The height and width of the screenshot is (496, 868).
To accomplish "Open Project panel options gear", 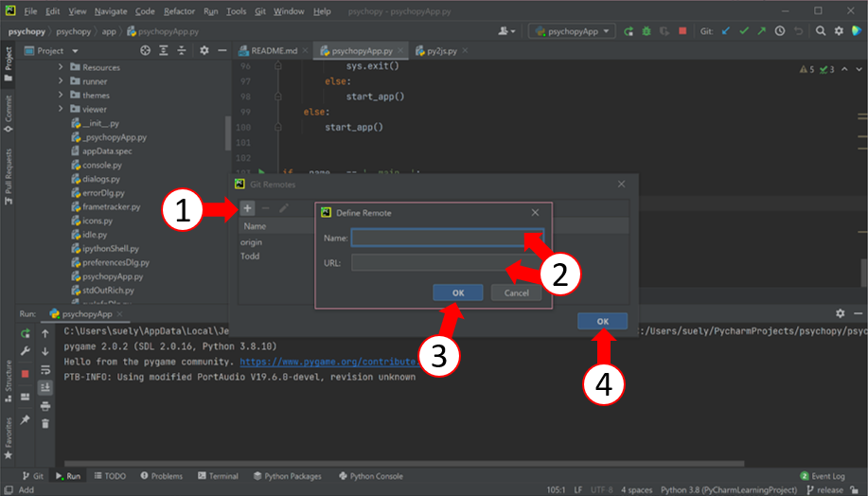I will [204, 51].
